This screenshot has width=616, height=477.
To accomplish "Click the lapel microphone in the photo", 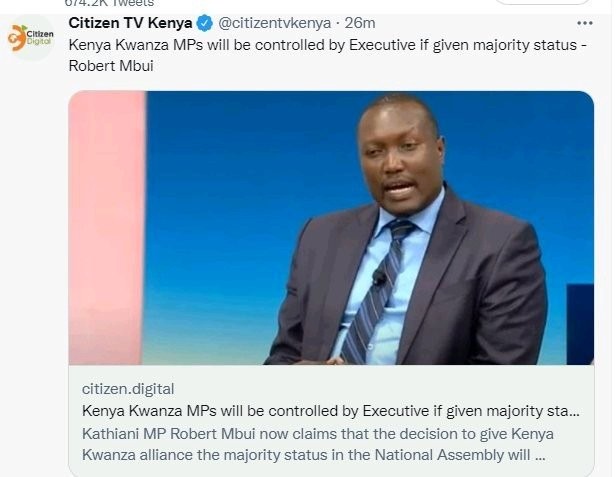I will 379,278.
